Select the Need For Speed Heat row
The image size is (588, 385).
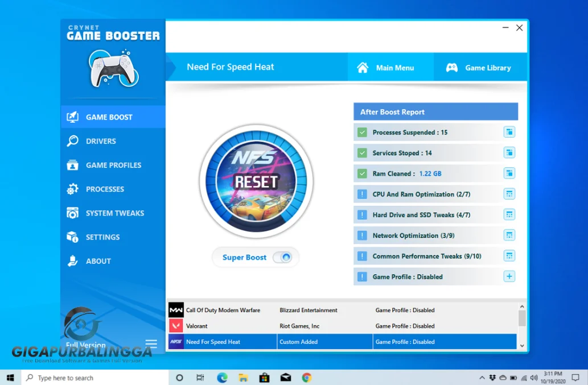pos(342,342)
